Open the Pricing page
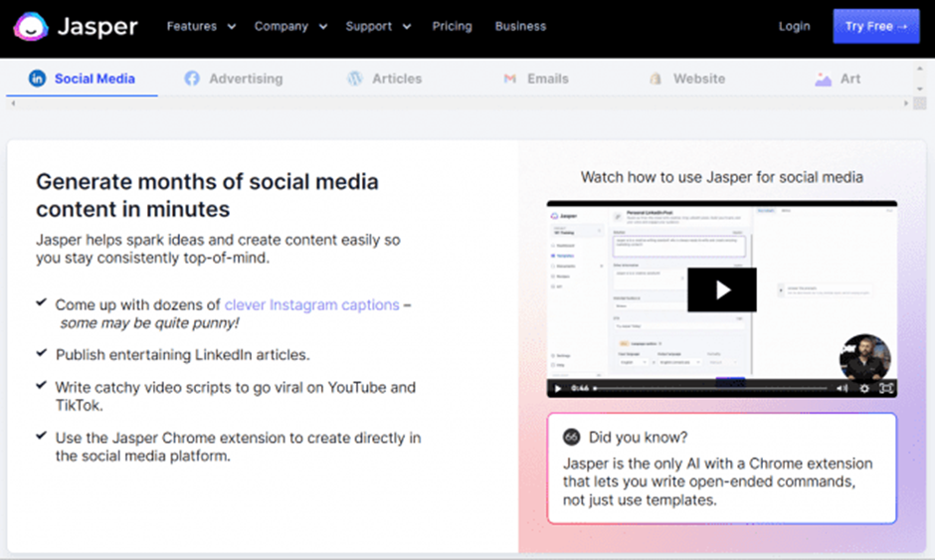Screen dimensions: 935x560 452,27
